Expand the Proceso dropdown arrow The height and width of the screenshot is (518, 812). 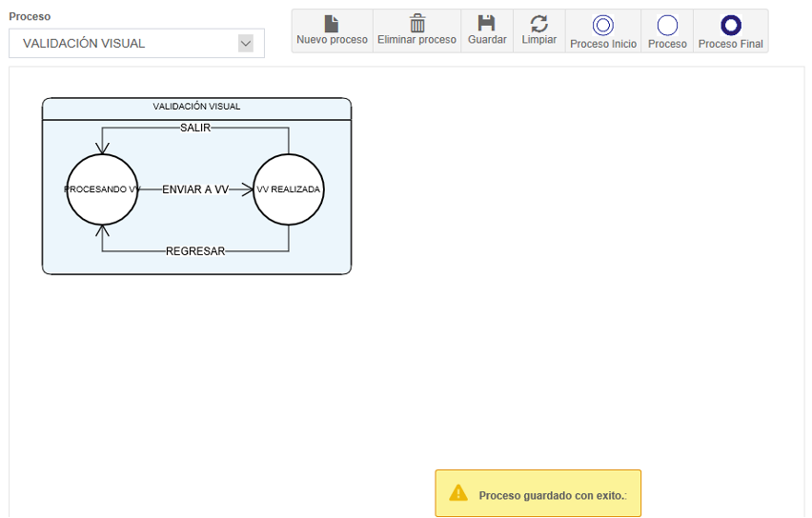tap(246, 43)
